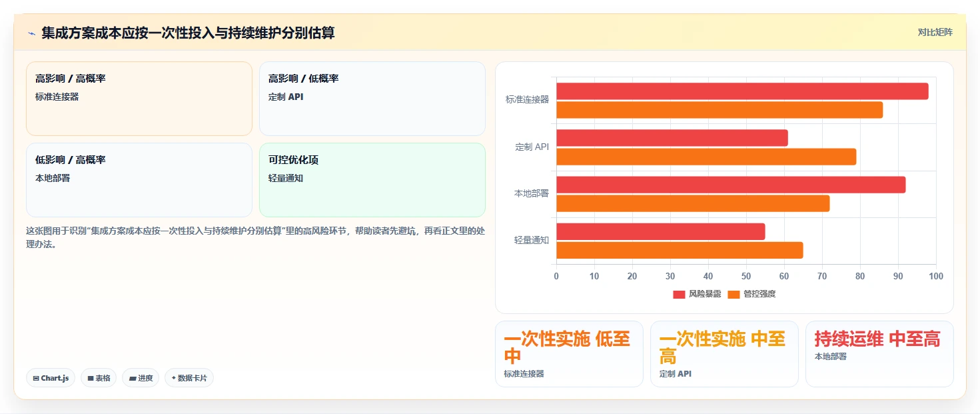980x414 pixels.
Task: Select the 进度 chip
Action: (141, 378)
